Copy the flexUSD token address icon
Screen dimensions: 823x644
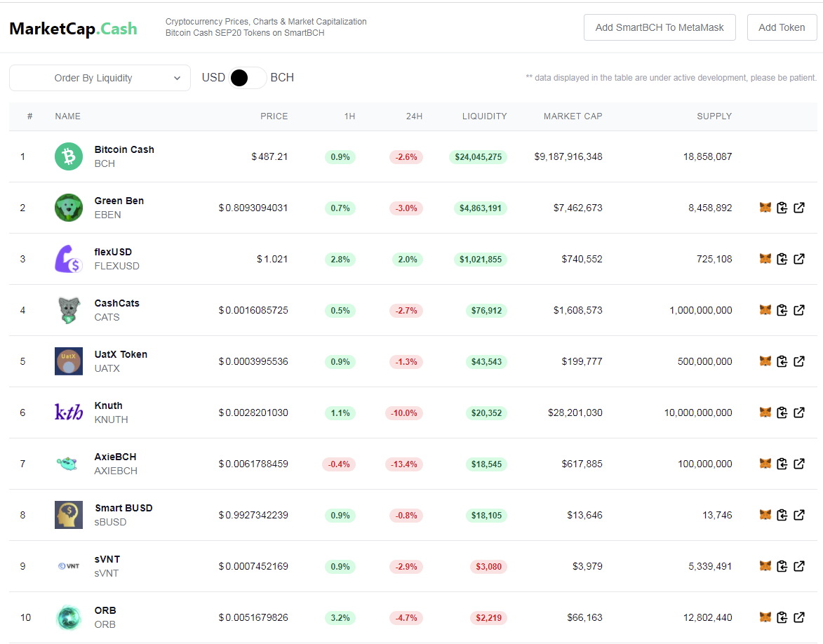click(x=782, y=259)
